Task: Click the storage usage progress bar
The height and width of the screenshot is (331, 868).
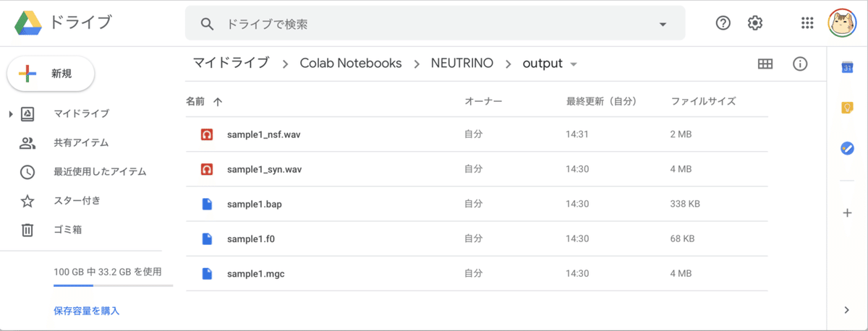Action: 113,285
